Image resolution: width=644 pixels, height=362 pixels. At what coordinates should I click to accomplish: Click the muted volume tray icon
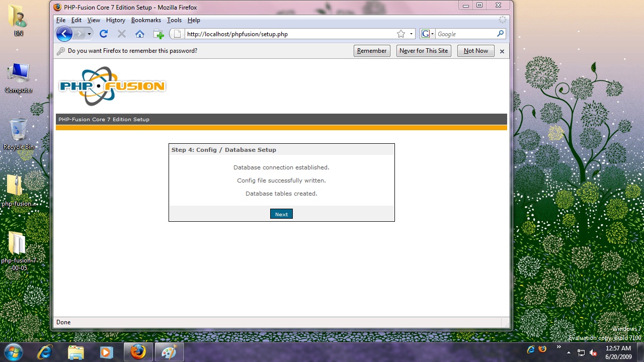point(593,352)
